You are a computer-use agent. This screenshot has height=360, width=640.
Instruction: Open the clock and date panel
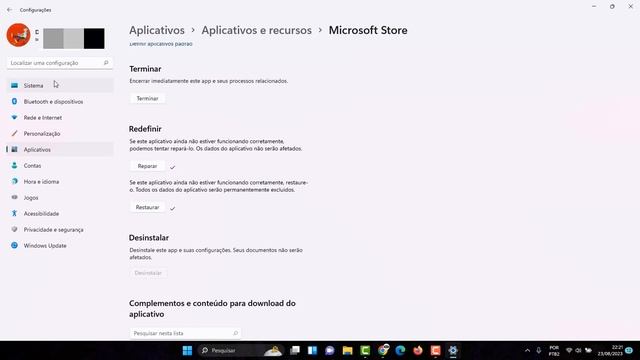pyautogui.click(x=610, y=351)
